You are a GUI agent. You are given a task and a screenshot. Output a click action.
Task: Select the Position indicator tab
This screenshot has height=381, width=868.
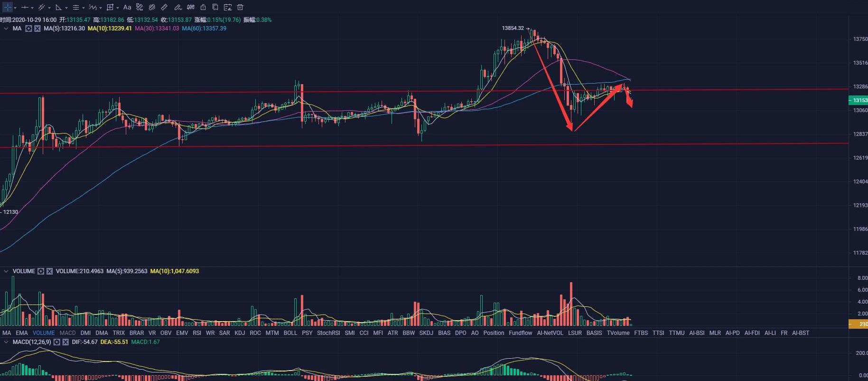(494, 333)
